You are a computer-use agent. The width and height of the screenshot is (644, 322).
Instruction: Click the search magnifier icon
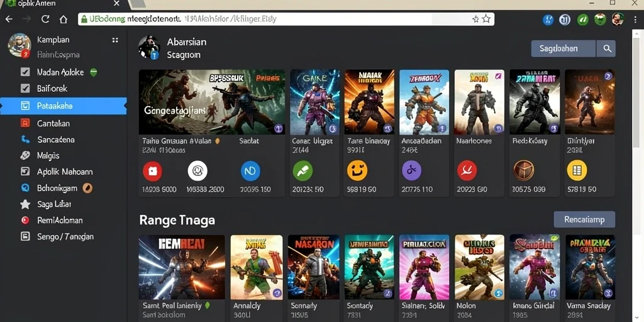click(607, 48)
